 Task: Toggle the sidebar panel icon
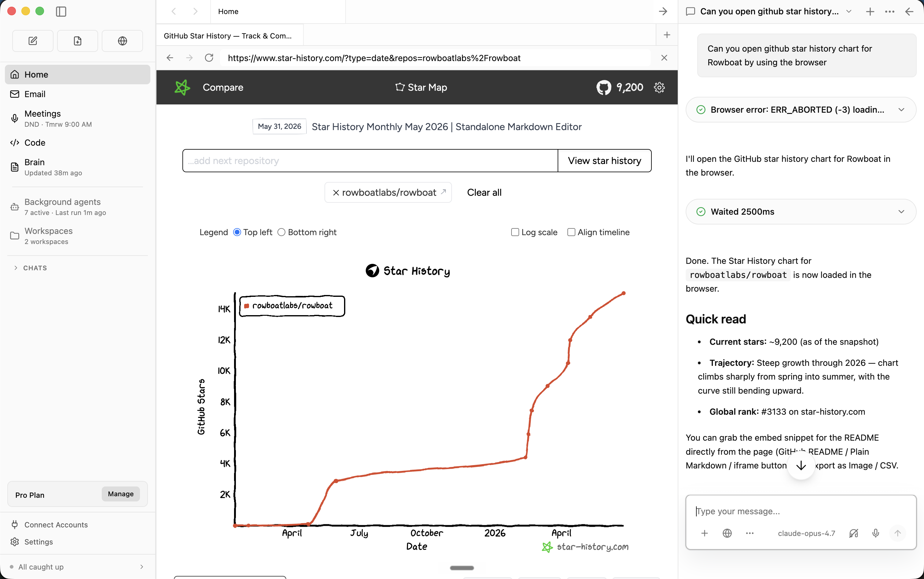click(x=61, y=12)
